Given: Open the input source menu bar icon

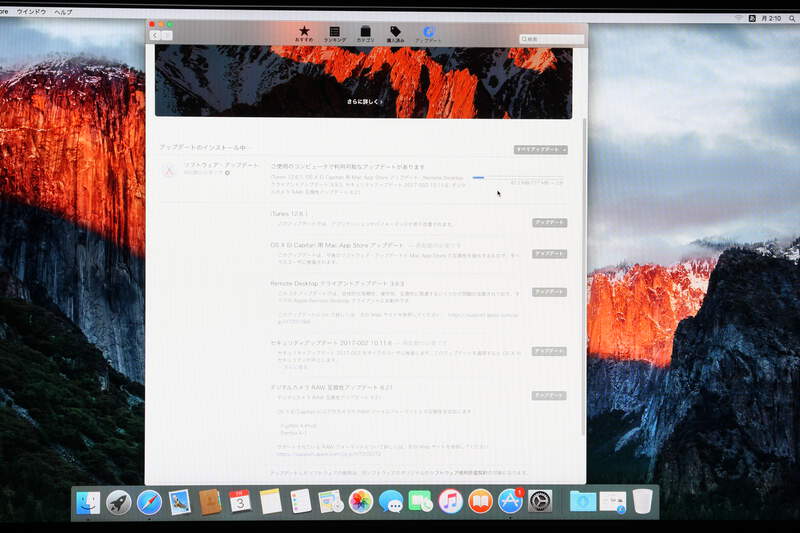Looking at the screenshot, I should pyautogui.click(x=752, y=18).
